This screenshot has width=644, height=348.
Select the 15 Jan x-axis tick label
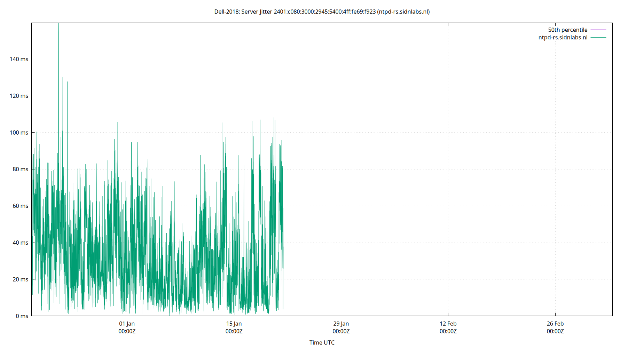pyautogui.click(x=234, y=324)
